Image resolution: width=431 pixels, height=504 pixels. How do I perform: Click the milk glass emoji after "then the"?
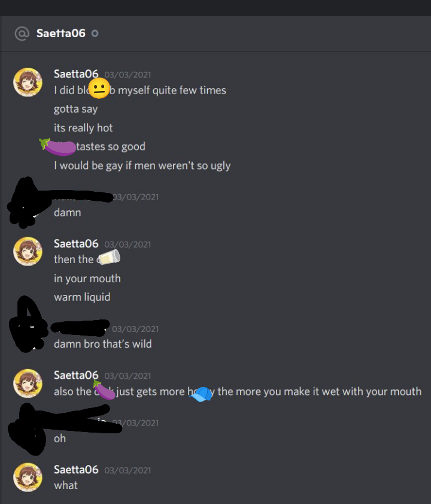109,258
